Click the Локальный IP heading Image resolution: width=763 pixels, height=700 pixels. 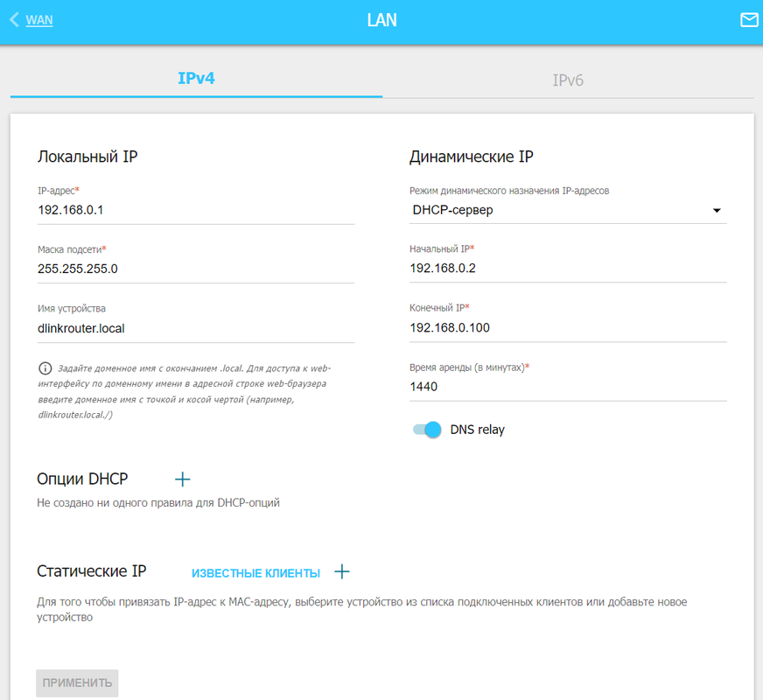click(87, 157)
